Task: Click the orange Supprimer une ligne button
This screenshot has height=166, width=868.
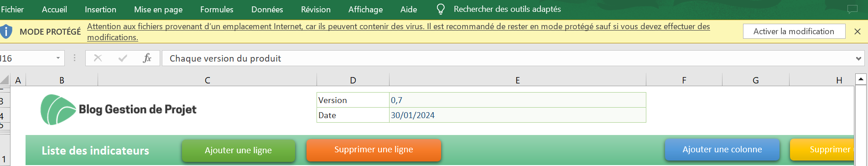Action: [x=374, y=150]
